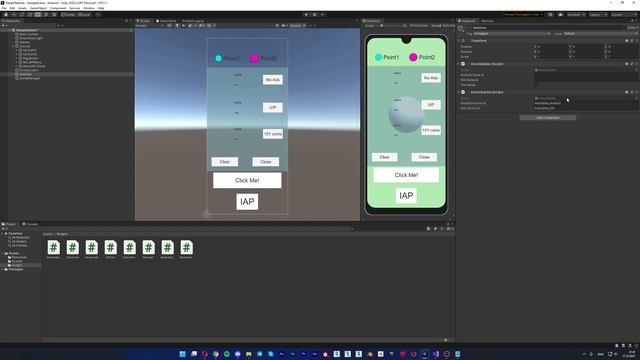Switch to the Asset Store tab
The height and width of the screenshot is (360, 640).
click(x=166, y=21)
